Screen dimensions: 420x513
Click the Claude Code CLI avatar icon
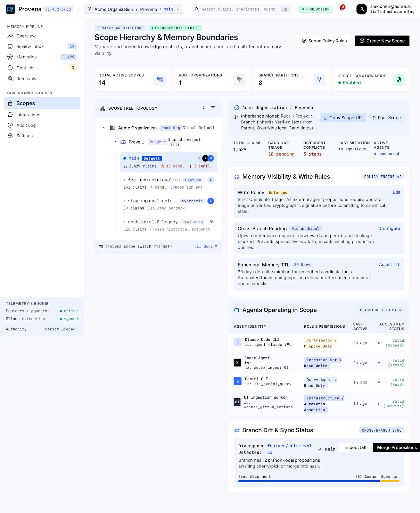pos(237,342)
